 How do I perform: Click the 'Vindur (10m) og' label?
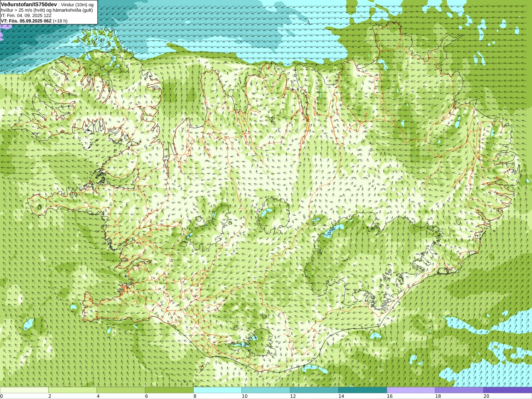tap(77, 4)
